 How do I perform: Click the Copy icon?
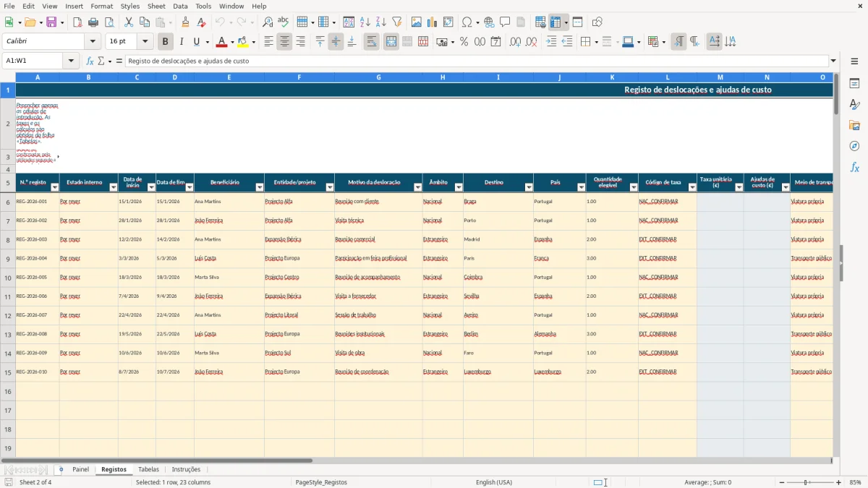pyautogui.click(x=145, y=22)
